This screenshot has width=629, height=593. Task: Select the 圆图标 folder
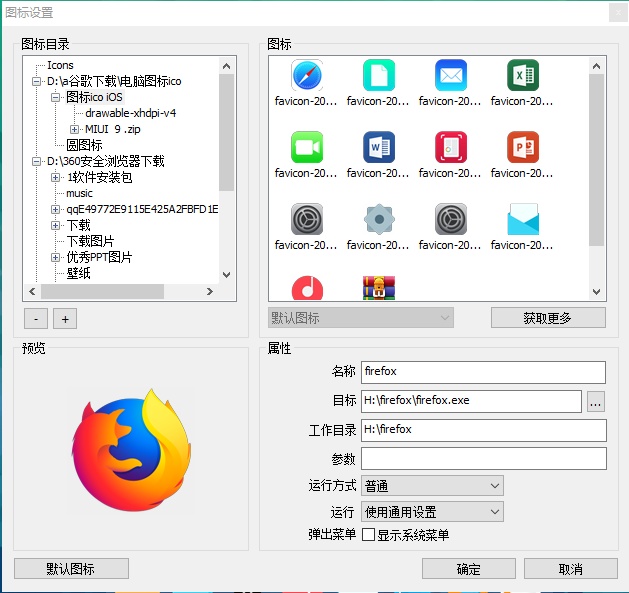(84, 145)
